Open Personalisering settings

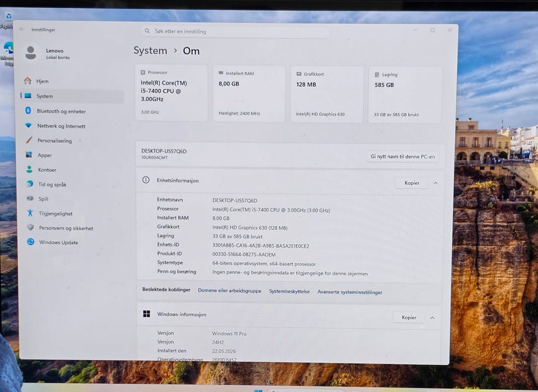(72, 141)
